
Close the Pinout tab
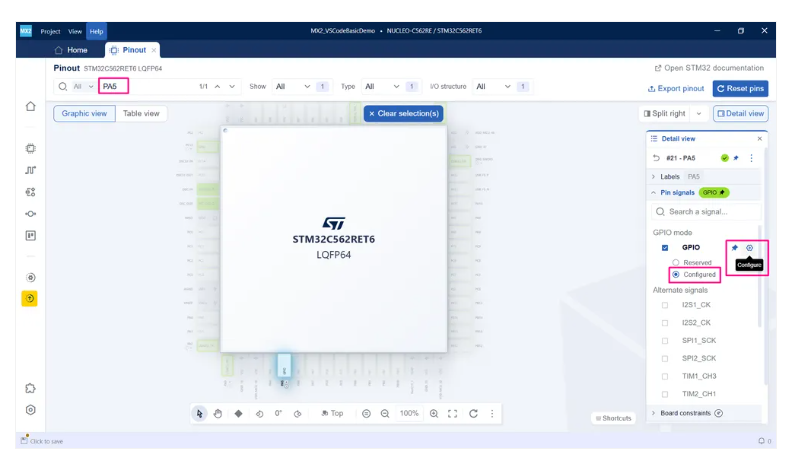153,50
